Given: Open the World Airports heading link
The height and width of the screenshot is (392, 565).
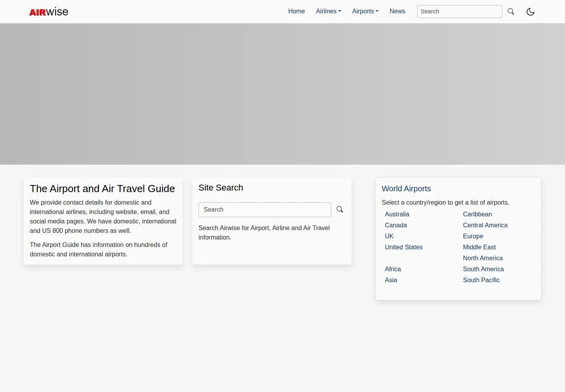Looking at the screenshot, I should [406, 189].
